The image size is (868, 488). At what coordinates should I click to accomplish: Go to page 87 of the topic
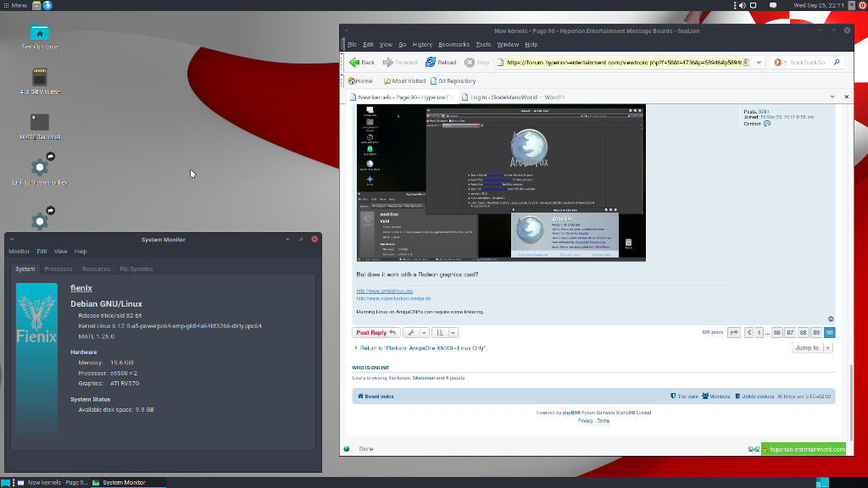pos(790,332)
